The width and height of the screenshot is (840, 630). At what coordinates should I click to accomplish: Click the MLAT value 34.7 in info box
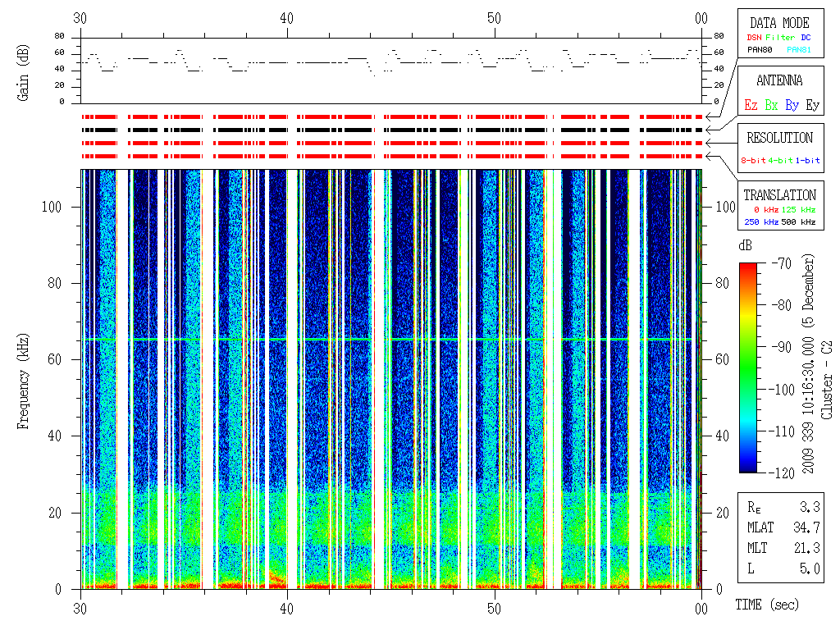(809, 527)
